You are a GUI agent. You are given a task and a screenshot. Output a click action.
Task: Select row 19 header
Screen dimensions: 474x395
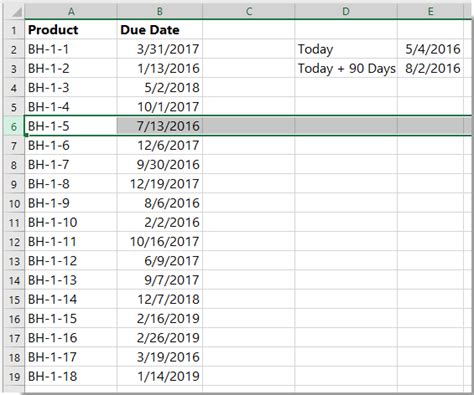point(14,377)
